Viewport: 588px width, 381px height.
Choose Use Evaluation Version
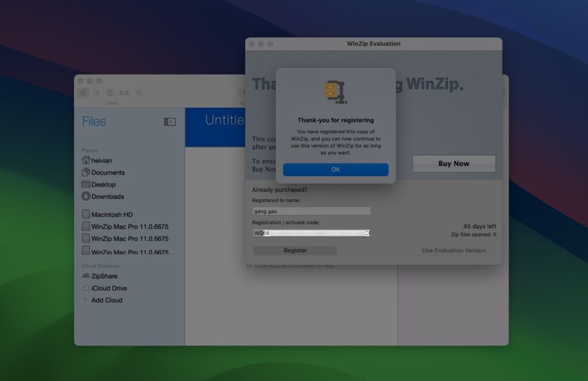tap(454, 250)
